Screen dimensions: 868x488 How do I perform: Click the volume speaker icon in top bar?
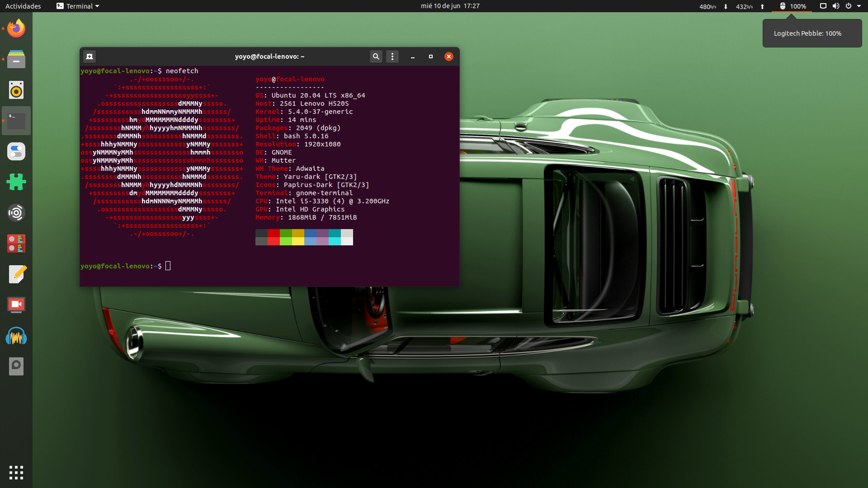pos(836,6)
